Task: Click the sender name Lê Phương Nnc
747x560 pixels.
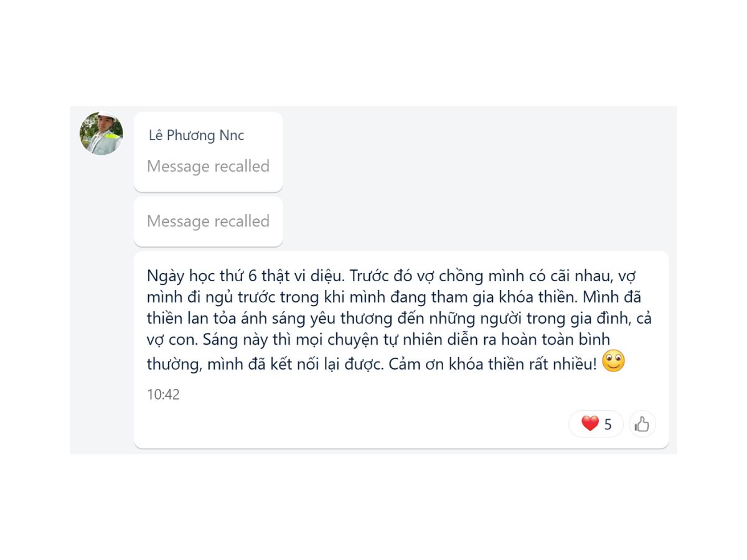Action: tap(196, 135)
